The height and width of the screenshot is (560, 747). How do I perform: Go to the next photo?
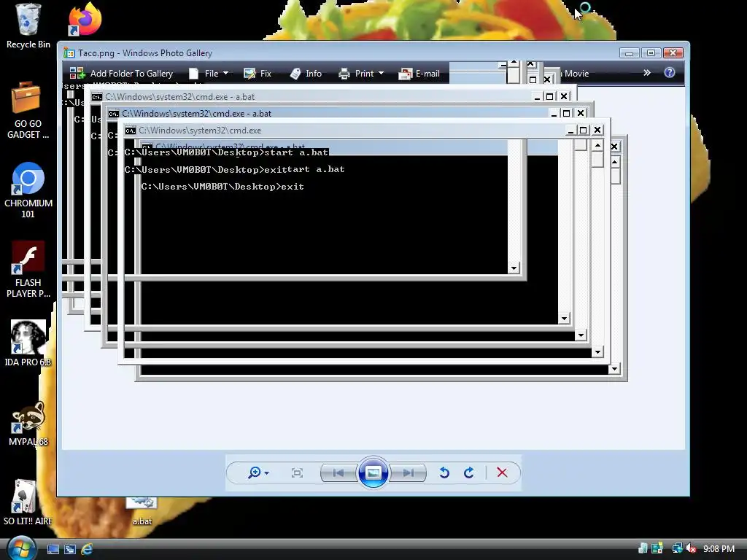coord(408,472)
